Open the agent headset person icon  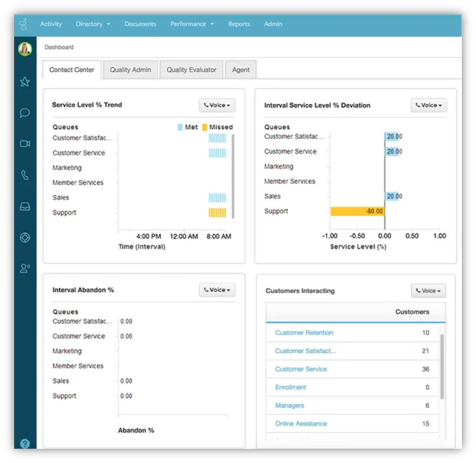click(25, 268)
